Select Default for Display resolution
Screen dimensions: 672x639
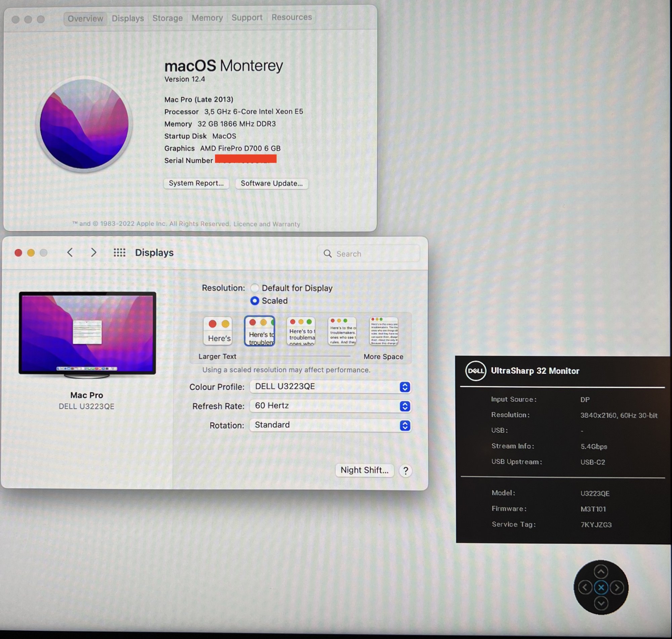pyautogui.click(x=255, y=288)
